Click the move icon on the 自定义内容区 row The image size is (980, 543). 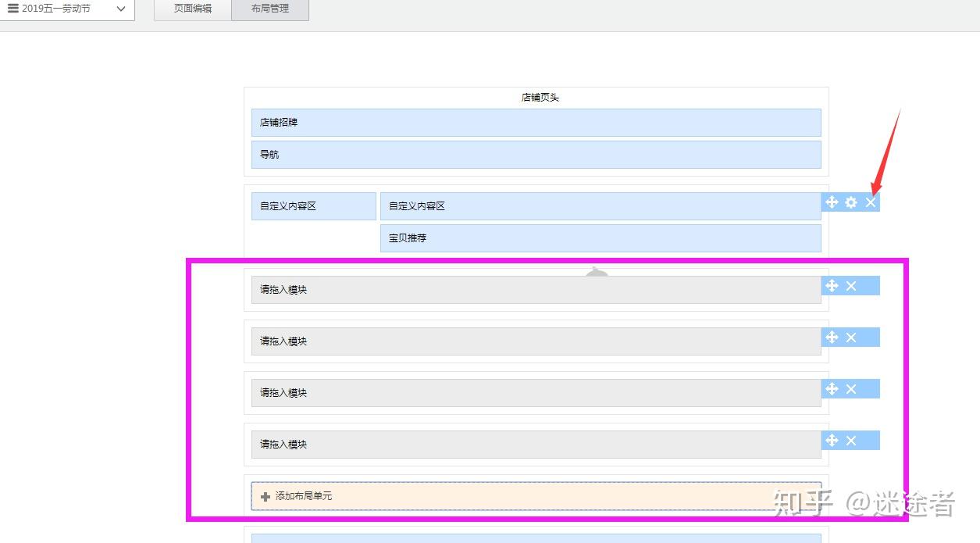tap(832, 202)
